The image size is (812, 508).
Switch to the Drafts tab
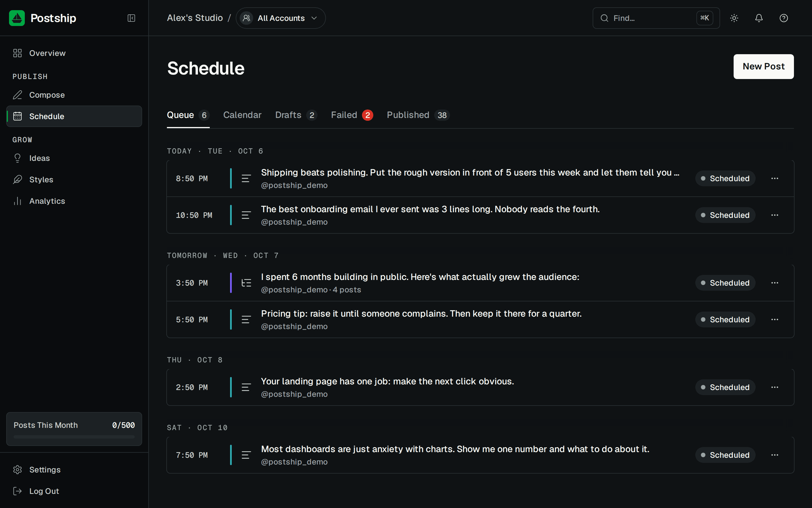296,115
